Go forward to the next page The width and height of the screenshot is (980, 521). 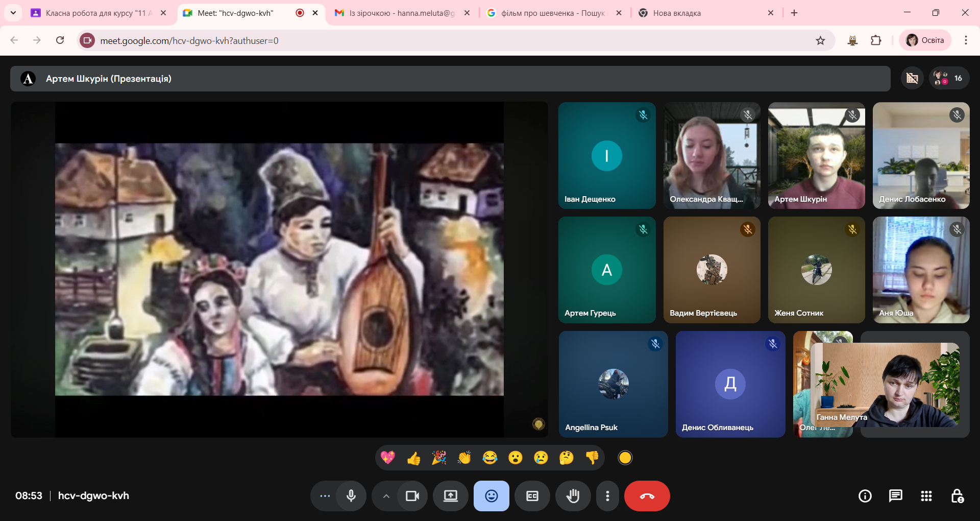coord(37,40)
